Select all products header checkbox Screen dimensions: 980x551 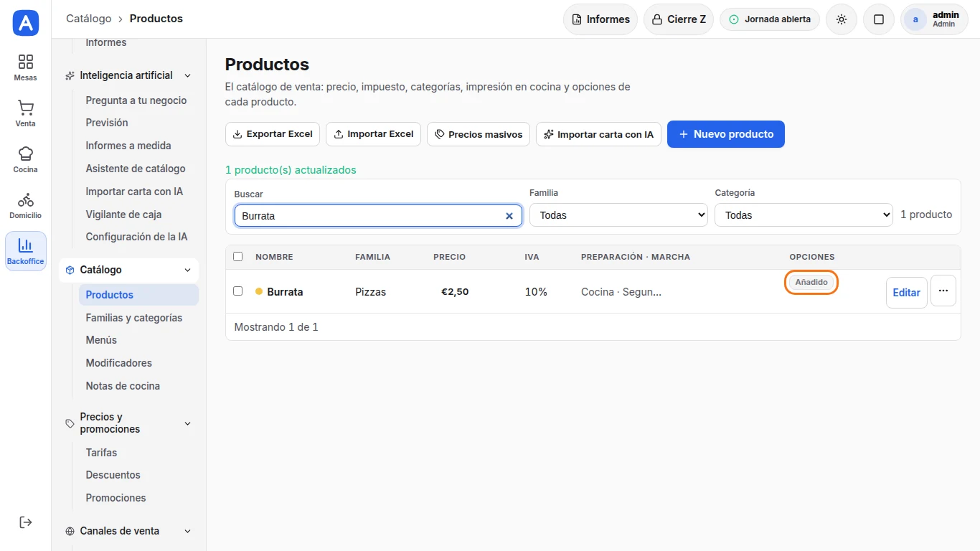tap(238, 257)
